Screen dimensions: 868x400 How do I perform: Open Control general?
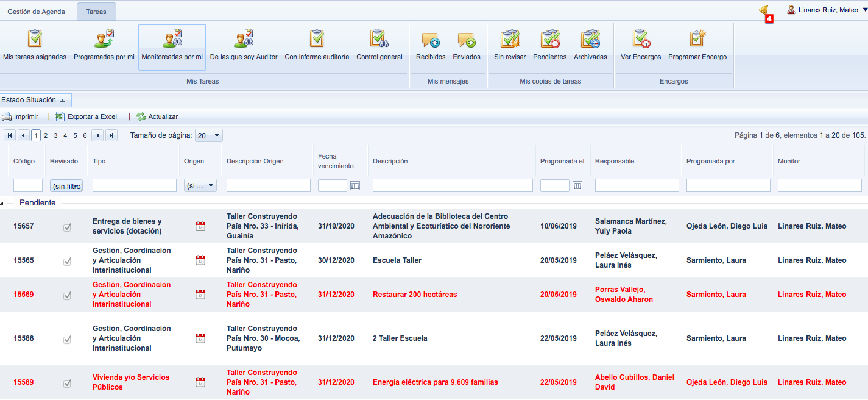pos(379,47)
